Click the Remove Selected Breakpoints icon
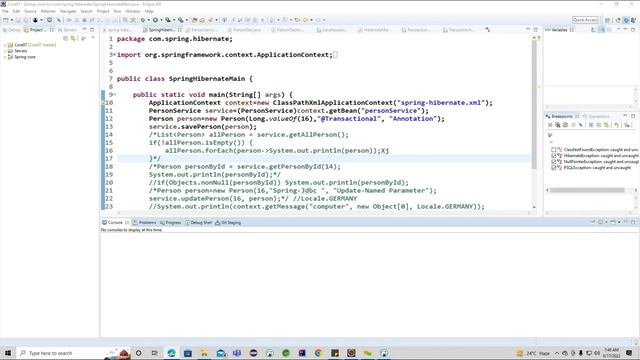 point(550,125)
